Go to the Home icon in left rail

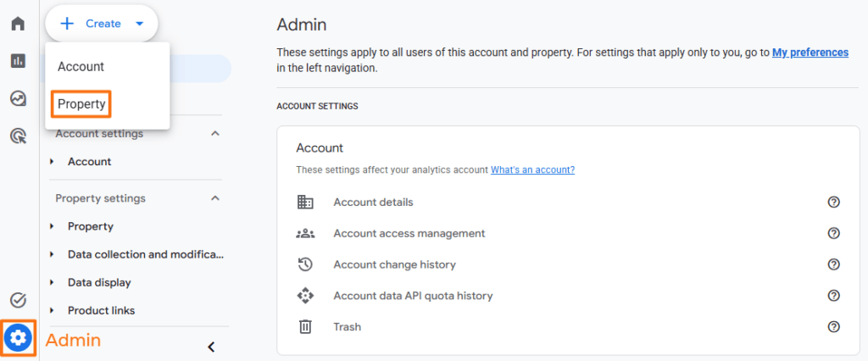point(19,24)
